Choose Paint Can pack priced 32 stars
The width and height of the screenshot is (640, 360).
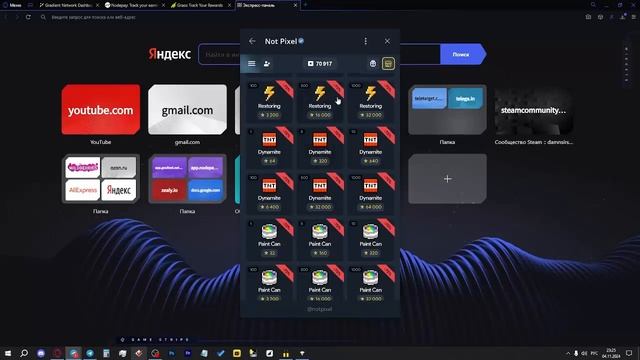pyautogui.click(x=269, y=240)
